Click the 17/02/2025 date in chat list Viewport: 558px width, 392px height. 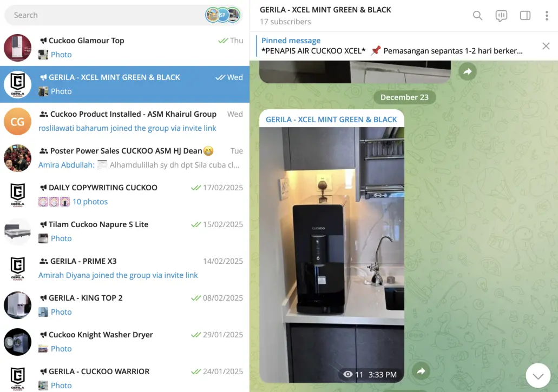(x=223, y=188)
